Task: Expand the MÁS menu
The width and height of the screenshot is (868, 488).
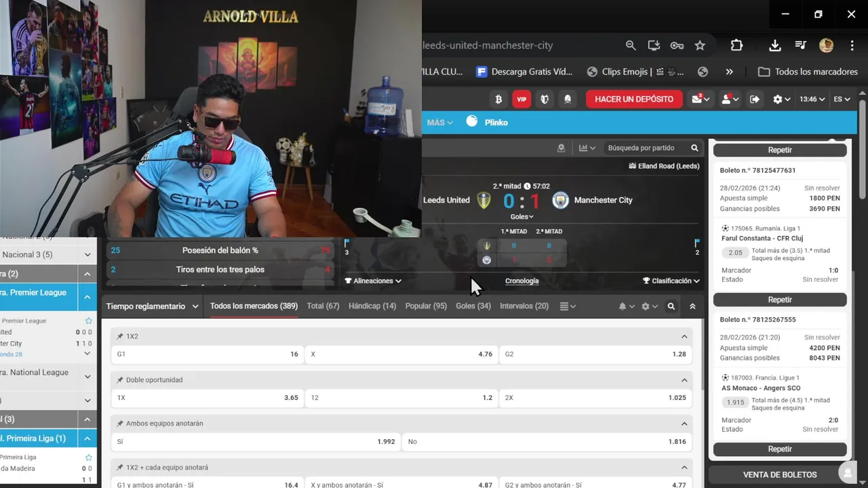Action: (439, 123)
